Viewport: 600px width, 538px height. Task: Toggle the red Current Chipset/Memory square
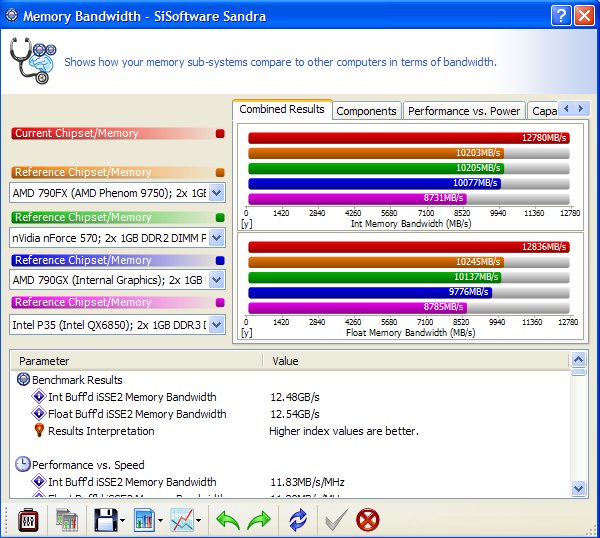click(x=220, y=134)
